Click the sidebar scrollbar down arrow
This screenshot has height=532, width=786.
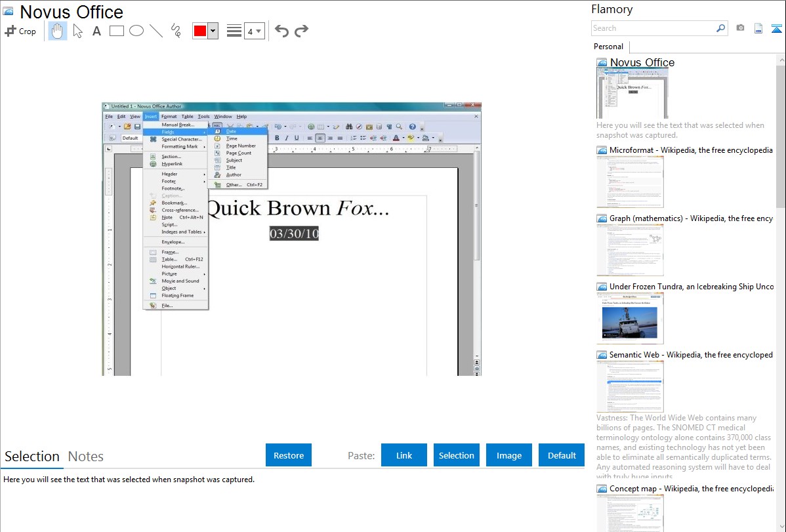pos(781,527)
